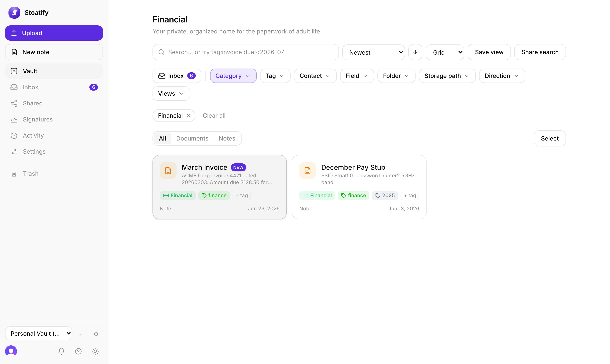Image resolution: width=610 pixels, height=364 pixels.
Task: Click the Select button
Action: (550, 138)
